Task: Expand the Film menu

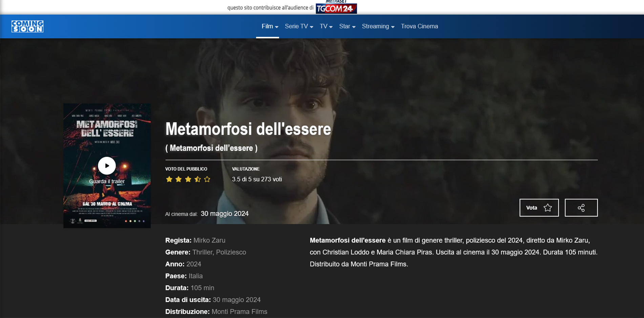Action: coord(270,26)
